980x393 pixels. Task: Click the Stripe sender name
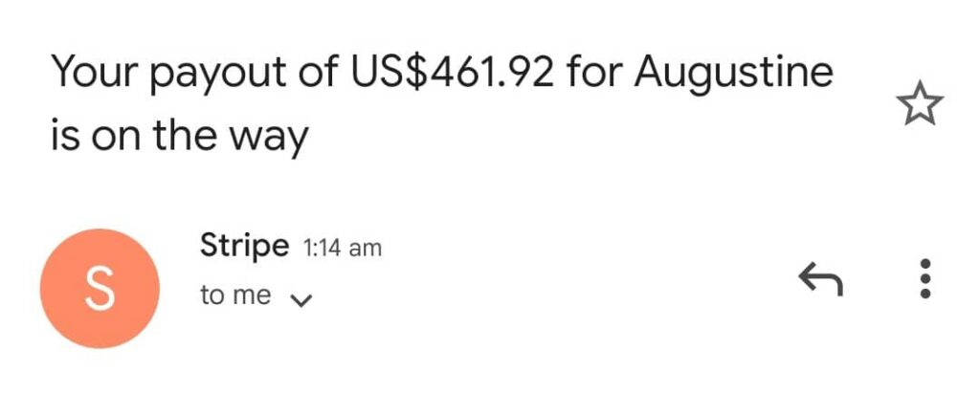[244, 246]
